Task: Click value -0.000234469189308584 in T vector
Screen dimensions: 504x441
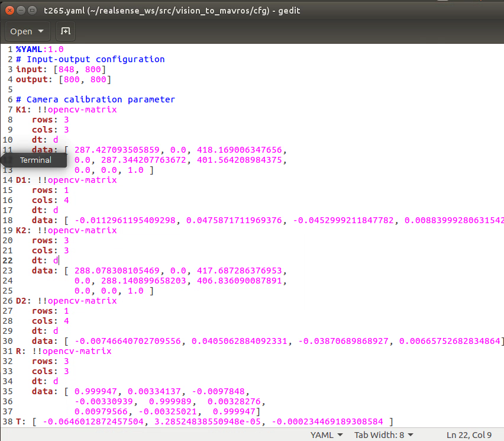Action: pyautogui.click(x=327, y=421)
